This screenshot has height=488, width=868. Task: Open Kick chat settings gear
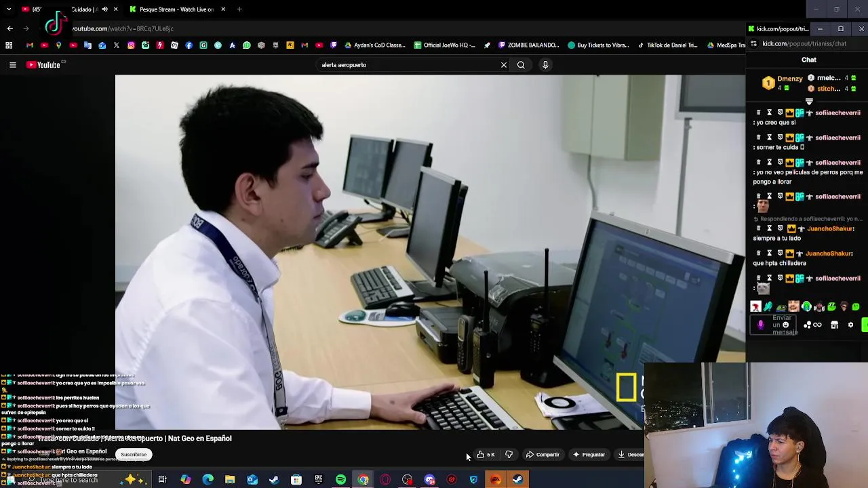click(x=850, y=325)
